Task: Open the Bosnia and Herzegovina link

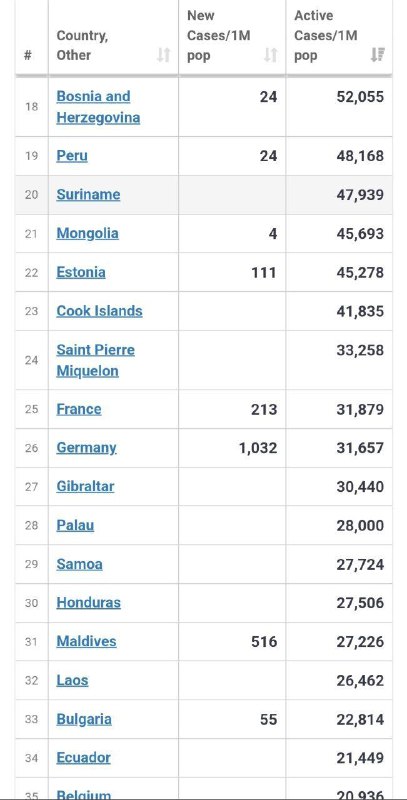Action: [98, 107]
